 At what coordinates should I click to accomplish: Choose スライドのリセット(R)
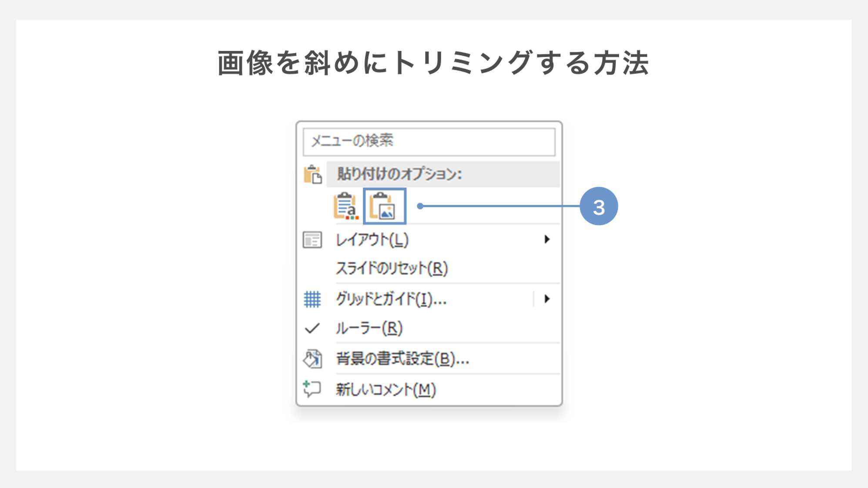pos(392,268)
